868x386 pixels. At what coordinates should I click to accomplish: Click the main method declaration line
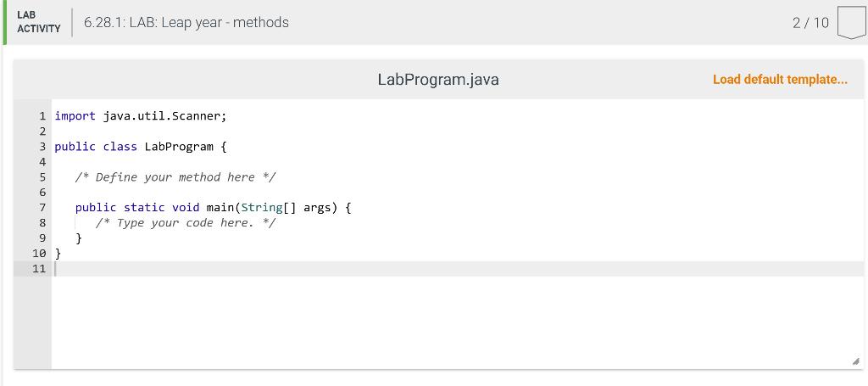(213, 208)
